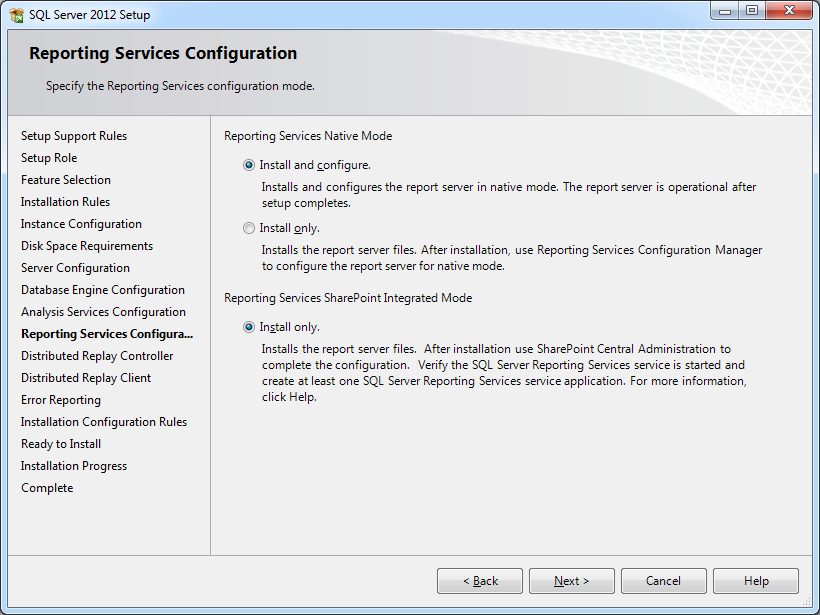
Task: Click Ready to Install step
Action: [x=61, y=443]
